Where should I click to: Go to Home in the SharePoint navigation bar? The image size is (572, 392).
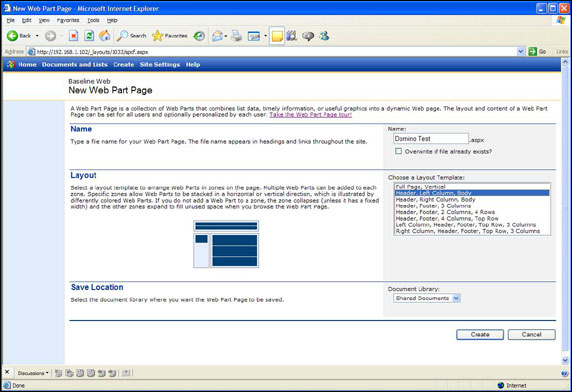pyautogui.click(x=27, y=65)
